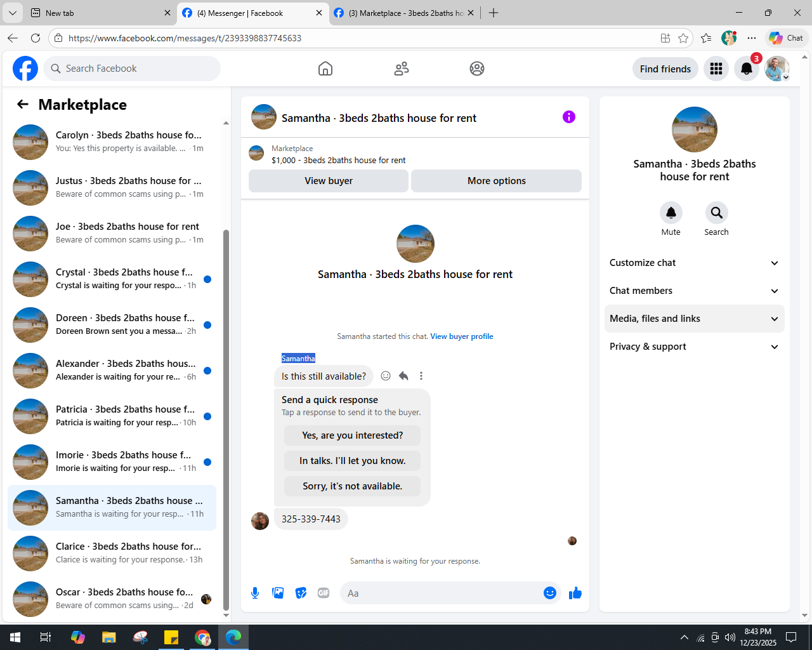Open the notifications bell icon

click(747, 69)
